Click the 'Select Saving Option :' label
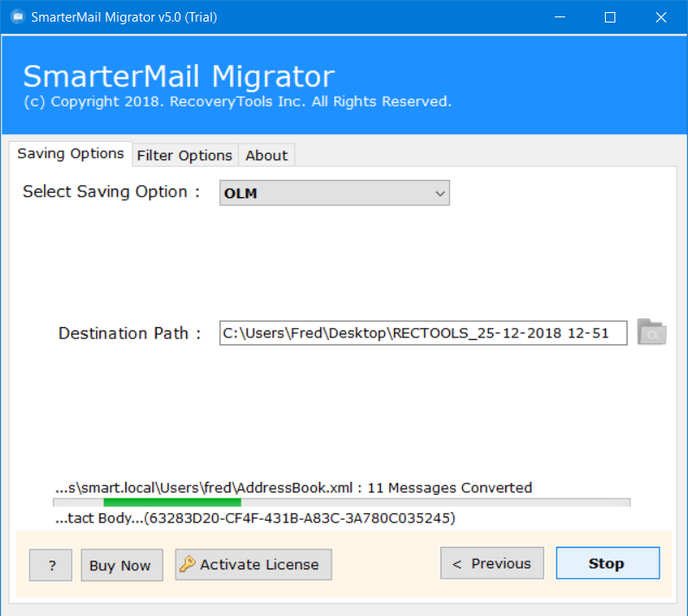688x616 pixels. (x=112, y=192)
